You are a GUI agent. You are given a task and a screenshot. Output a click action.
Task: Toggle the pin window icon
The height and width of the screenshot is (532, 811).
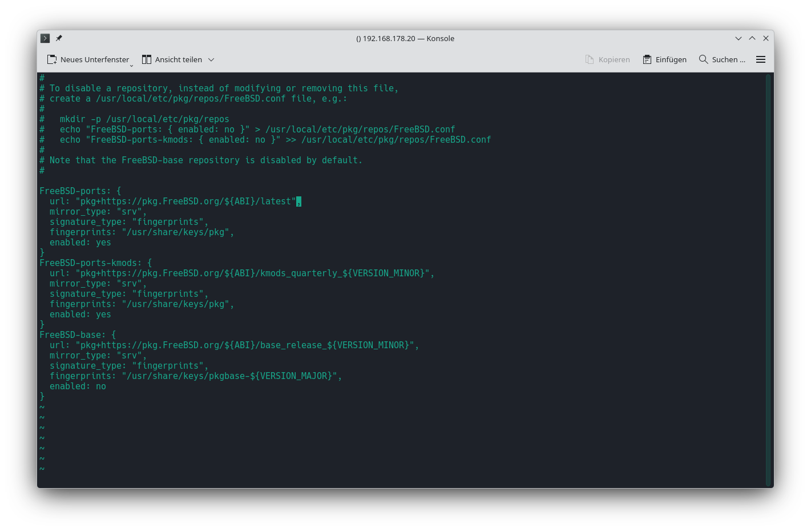coord(59,38)
